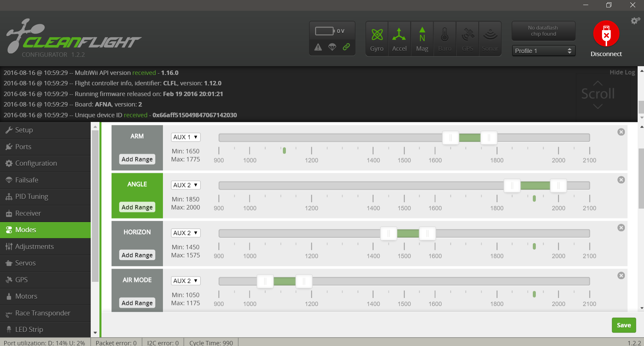Screen dimensions: 644x346
Task: Click the warning triangle status icon
Action: pos(318,47)
